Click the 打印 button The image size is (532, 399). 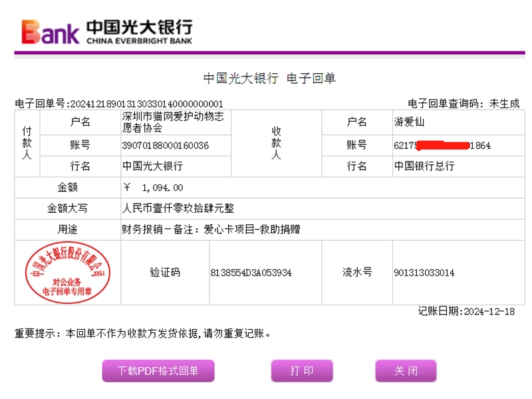(x=302, y=371)
